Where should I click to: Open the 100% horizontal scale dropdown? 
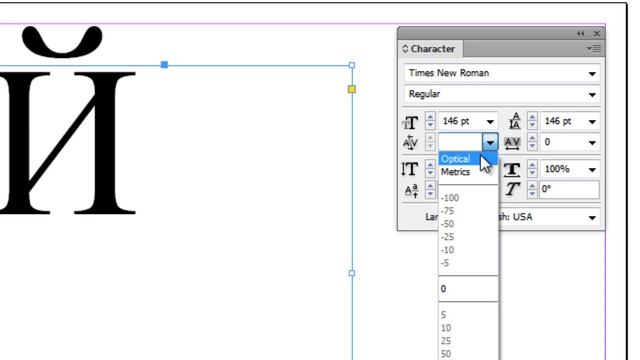[592, 169]
